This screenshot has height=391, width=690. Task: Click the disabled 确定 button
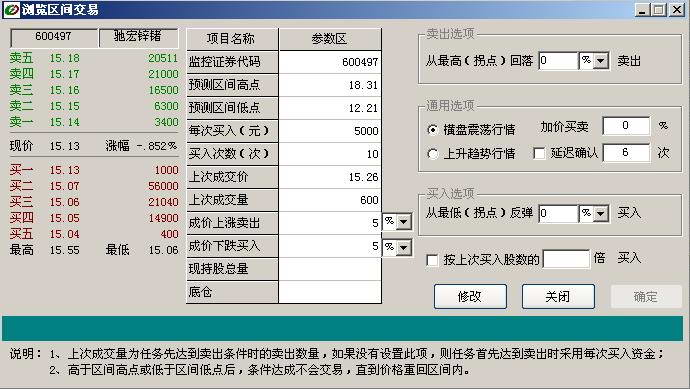[646, 296]
